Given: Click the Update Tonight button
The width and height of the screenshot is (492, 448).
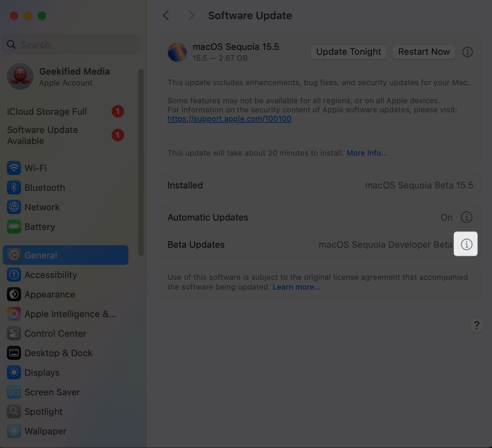Looking at the screenshot, I should tap(348, 52).
